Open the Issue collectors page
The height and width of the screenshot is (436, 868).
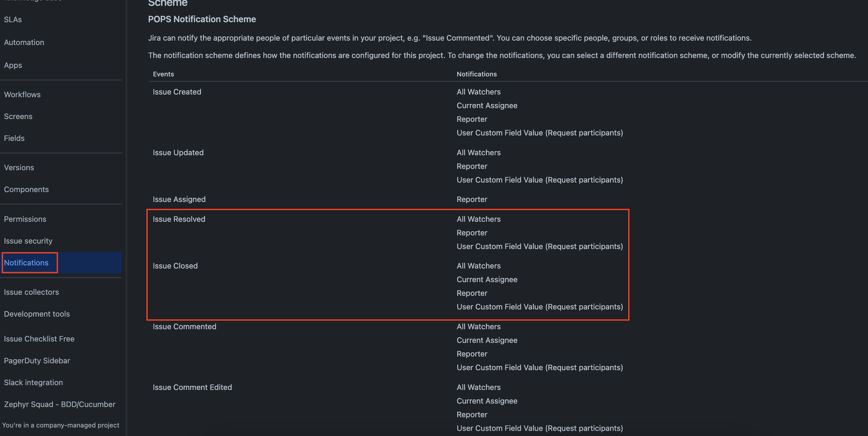31,292
